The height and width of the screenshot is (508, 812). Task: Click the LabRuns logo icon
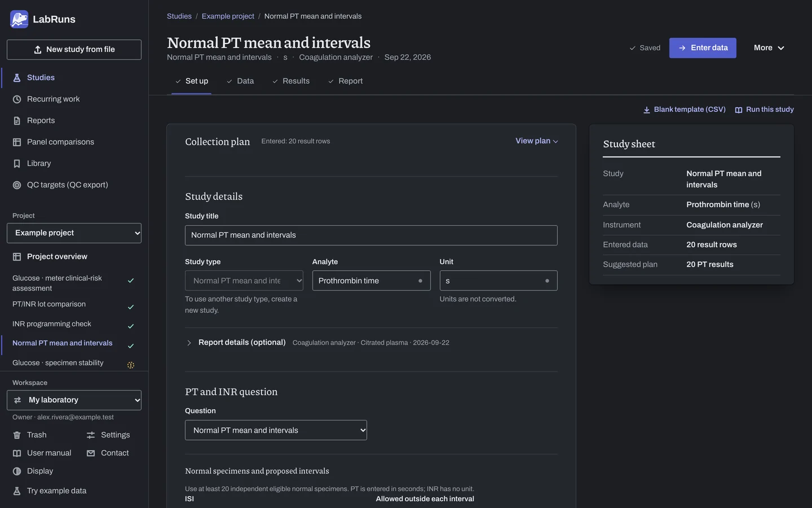[19, 19]
